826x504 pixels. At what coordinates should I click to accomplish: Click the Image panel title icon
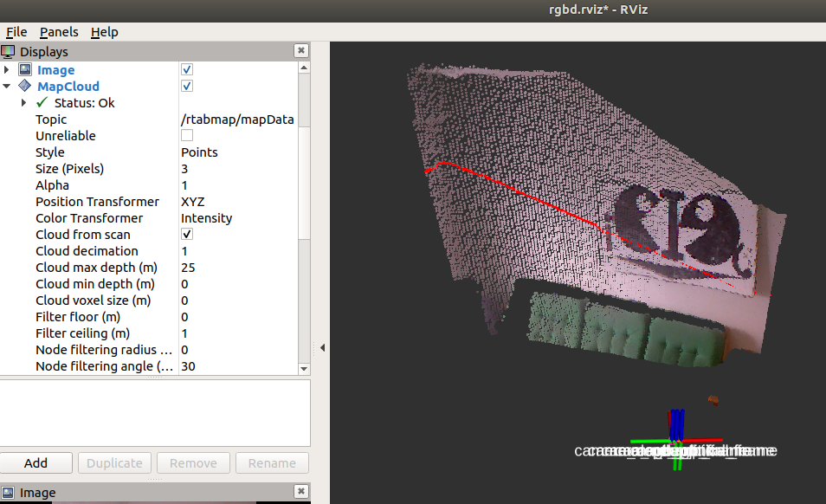pyautogui.click(x=8, y=493)
